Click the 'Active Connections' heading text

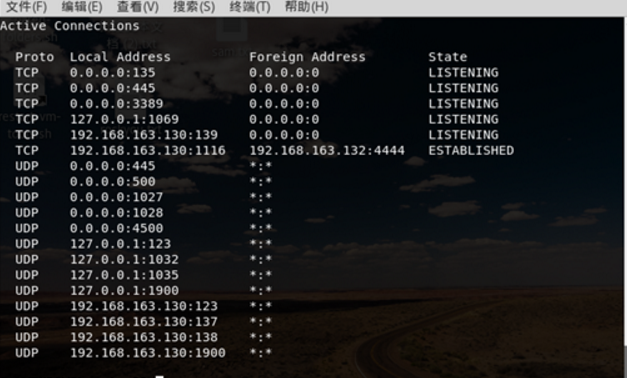70,26
